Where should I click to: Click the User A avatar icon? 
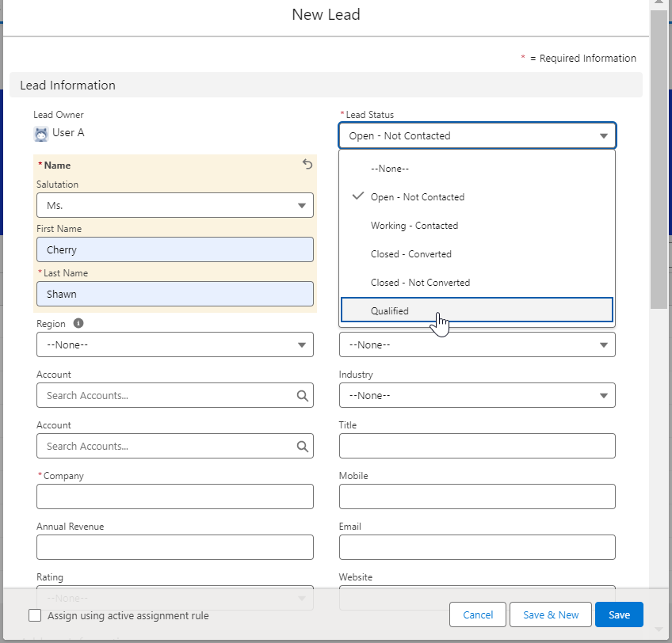click(x=41, y=134)
